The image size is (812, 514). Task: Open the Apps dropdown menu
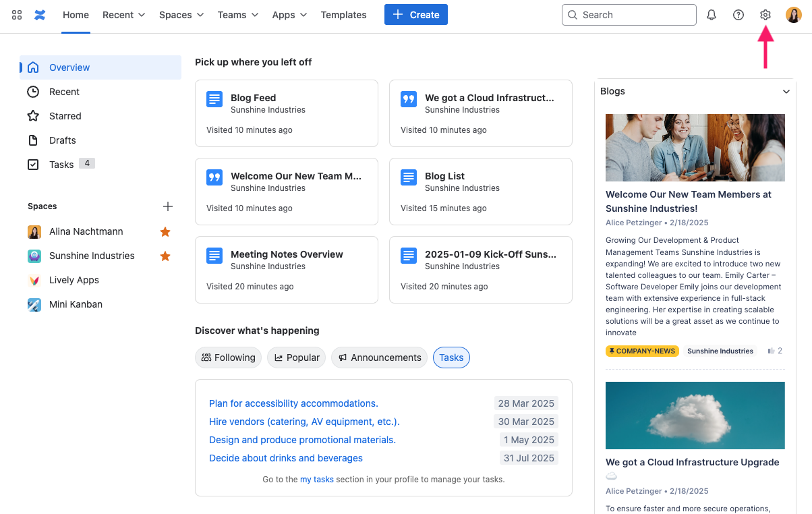[x=289, y=14]
